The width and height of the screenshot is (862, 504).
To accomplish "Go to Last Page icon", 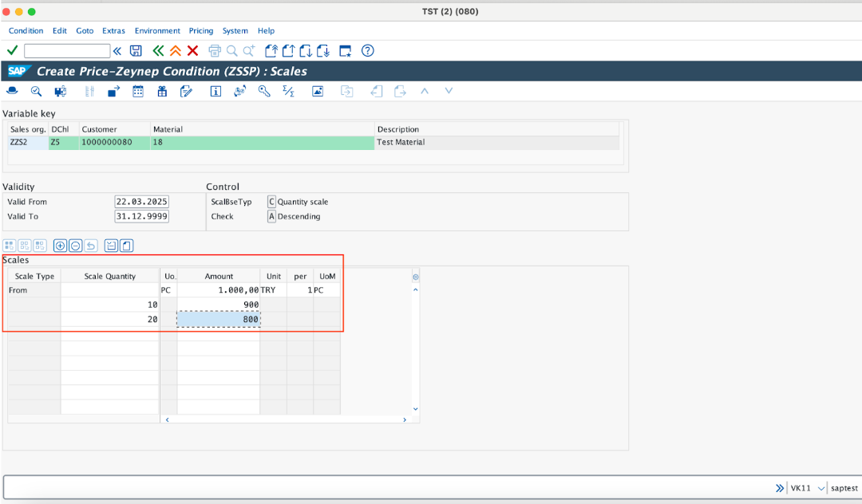I will pos(323,51).
